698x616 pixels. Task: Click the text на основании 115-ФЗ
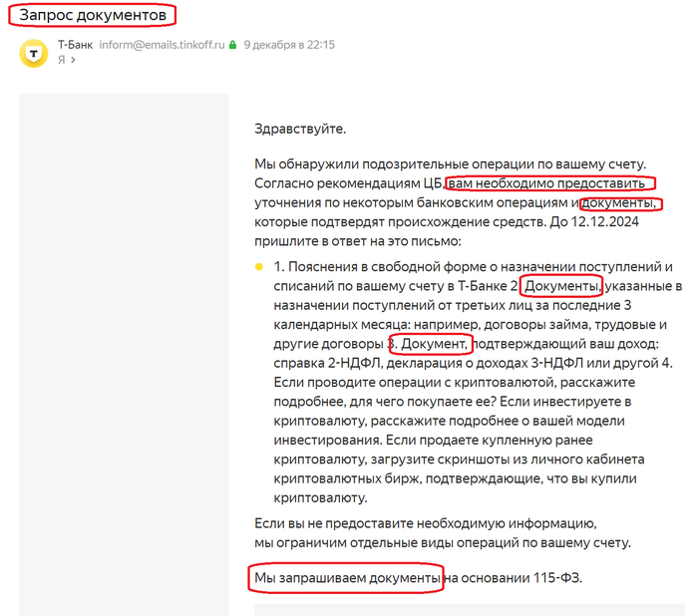pos(513,578)
